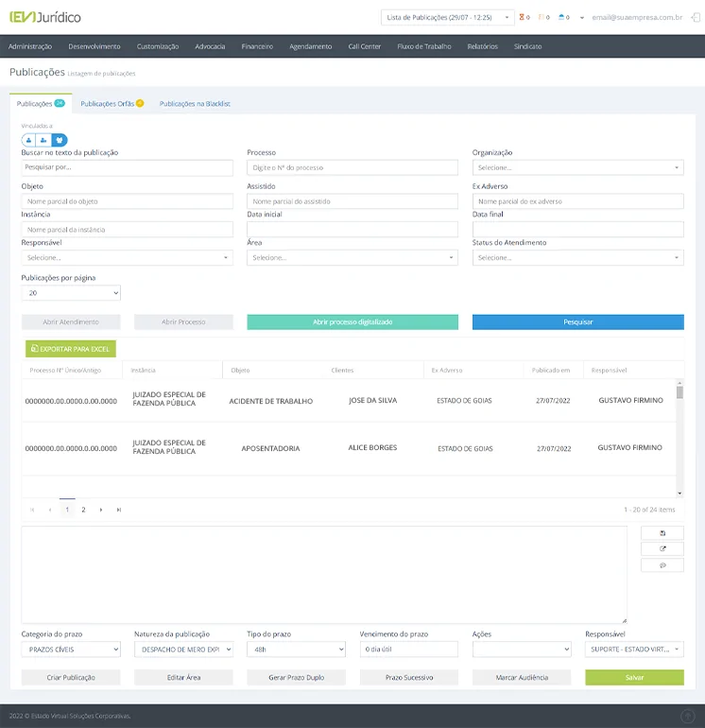Open the Call Center menu
Image resolution: width=705 pixels, height=728 pixels.
pyautogui.click(x=365, y=46)
